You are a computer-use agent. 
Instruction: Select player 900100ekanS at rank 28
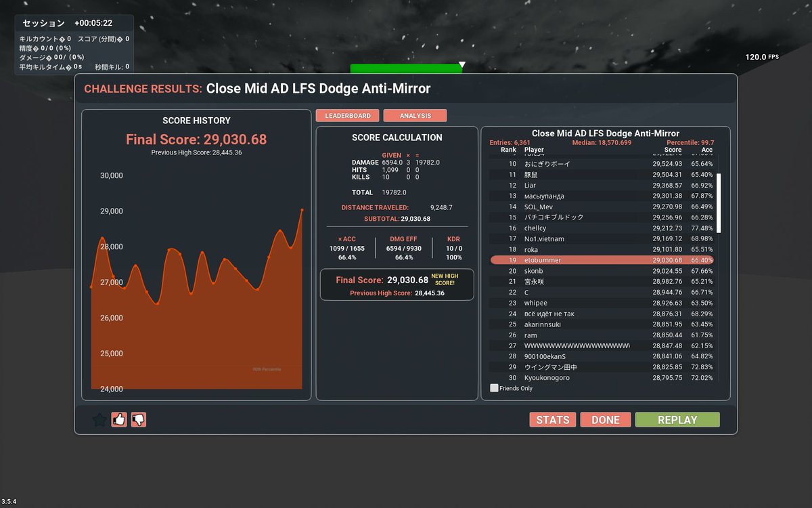(x=602, y=356)
